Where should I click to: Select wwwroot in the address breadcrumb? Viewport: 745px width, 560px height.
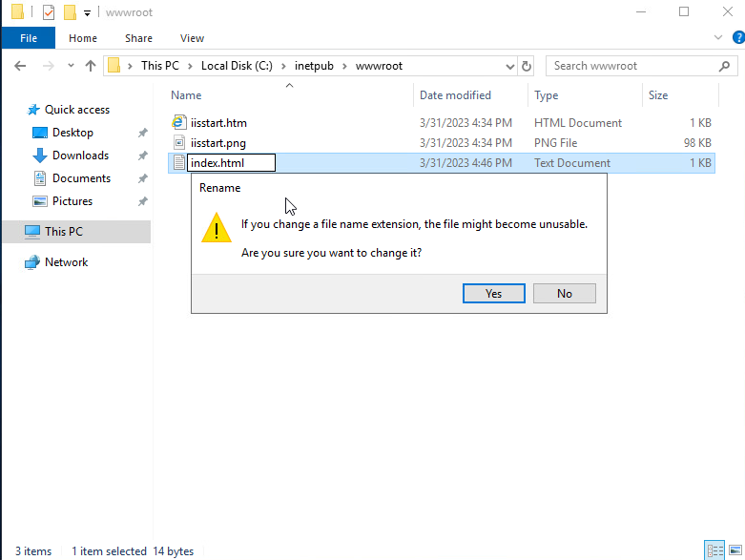[379, 66]
